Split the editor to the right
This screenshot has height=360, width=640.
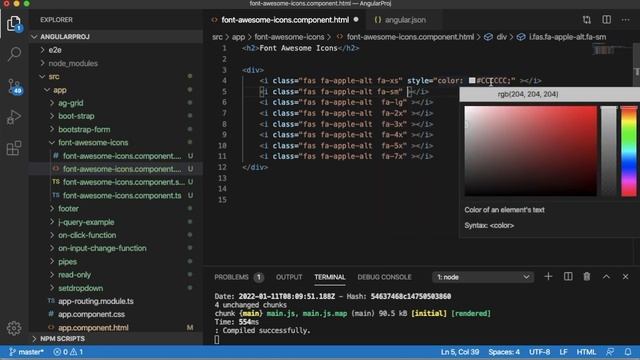pos(607,20)
